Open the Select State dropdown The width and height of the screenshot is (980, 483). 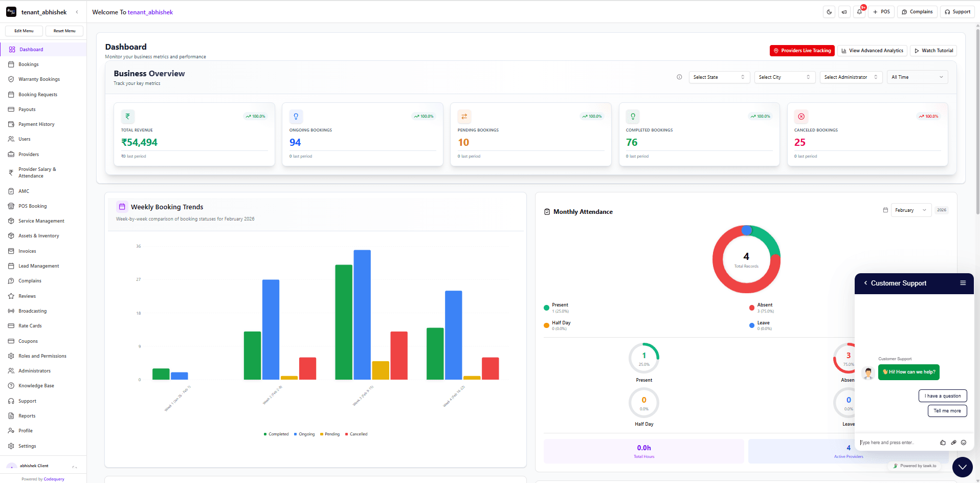click(719, 77)
